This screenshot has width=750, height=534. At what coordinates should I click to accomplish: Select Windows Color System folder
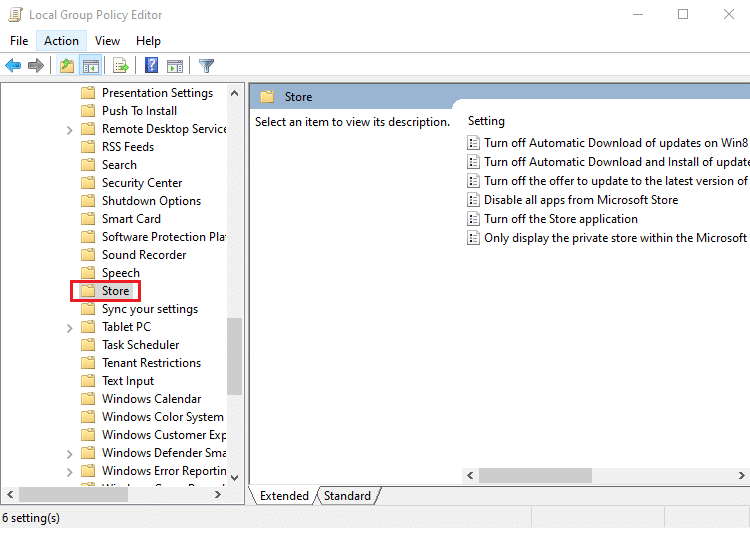163,417
